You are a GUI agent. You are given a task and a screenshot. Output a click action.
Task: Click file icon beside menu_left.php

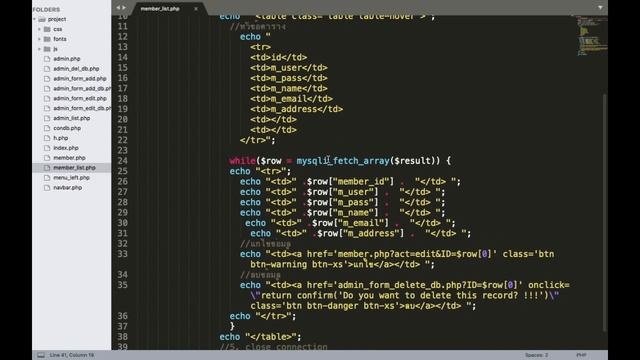[x=47, y=178]
